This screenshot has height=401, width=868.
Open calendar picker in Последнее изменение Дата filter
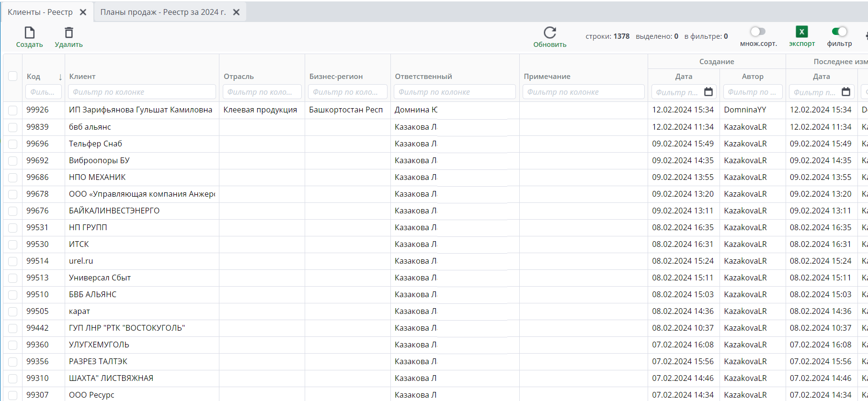pyautogui.click(x=846, y=92)
